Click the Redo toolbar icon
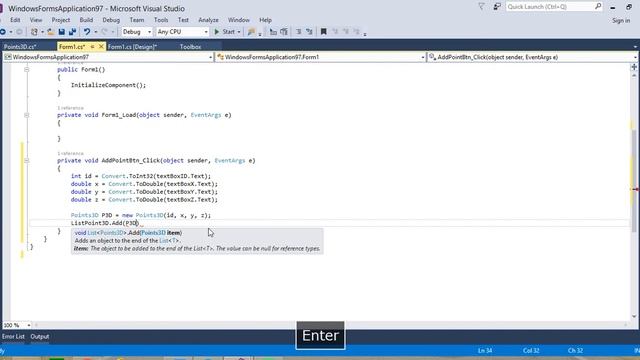This screenshot has height=360, width=640. tap(104, 32)
